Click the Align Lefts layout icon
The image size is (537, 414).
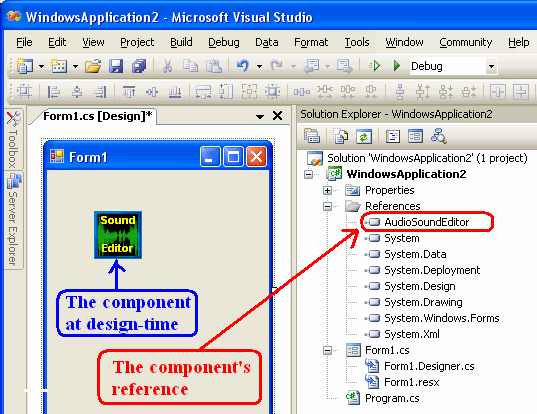pyautogui.click(x=54, y=92)
